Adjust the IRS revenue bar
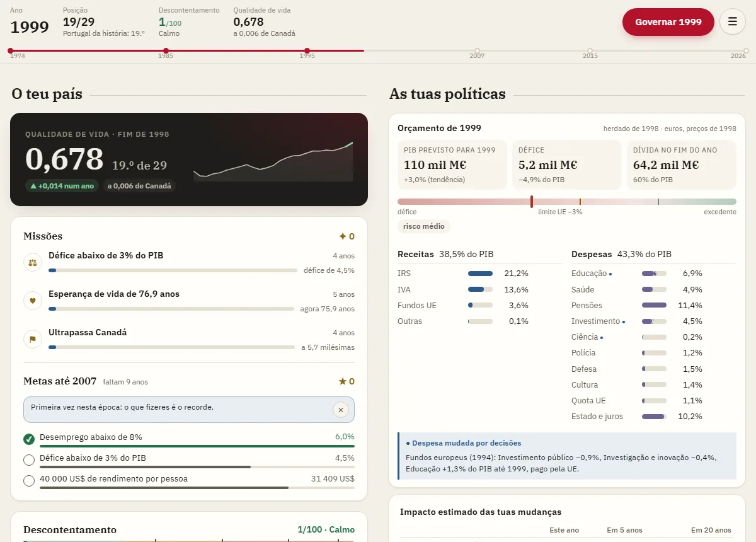Viewport: 756px width, 542px height. pyautogui.click(x=480, y=274)
